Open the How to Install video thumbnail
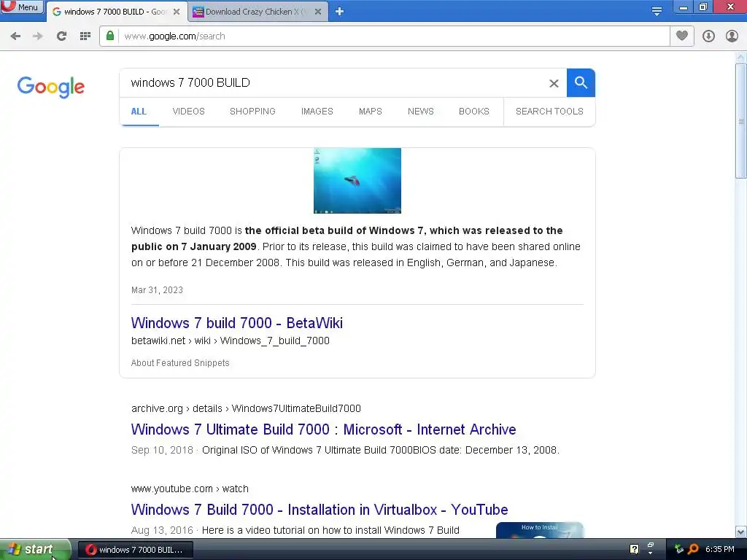 click(540, 530)
